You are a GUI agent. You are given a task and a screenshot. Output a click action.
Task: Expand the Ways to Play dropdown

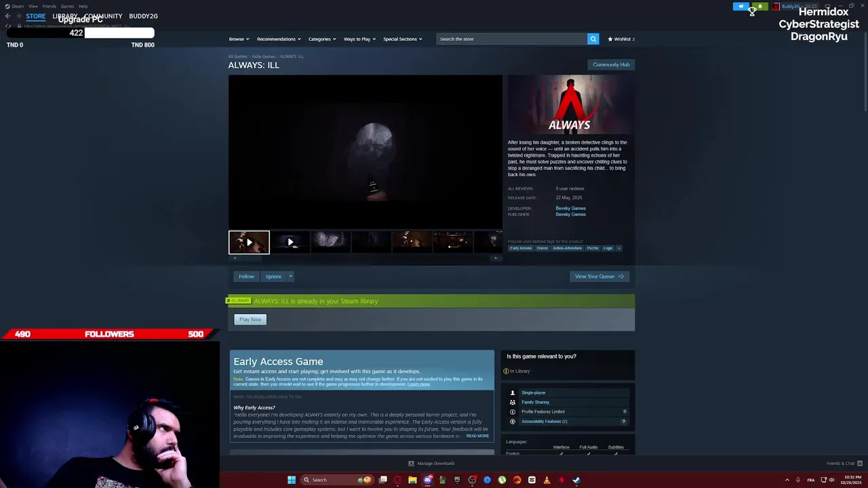pyautogui.click(x=359, y=39)
